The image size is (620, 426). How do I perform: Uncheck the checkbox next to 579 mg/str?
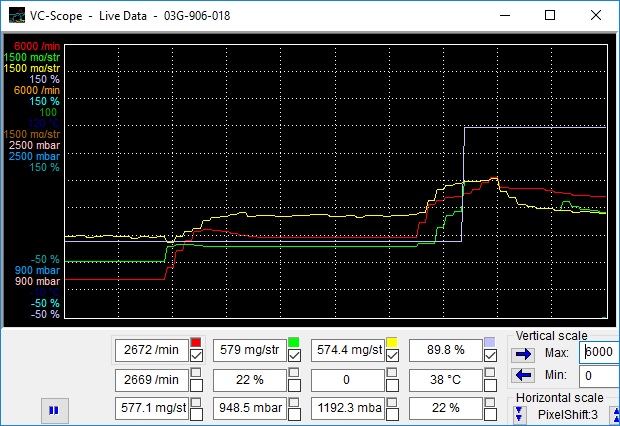294,356
